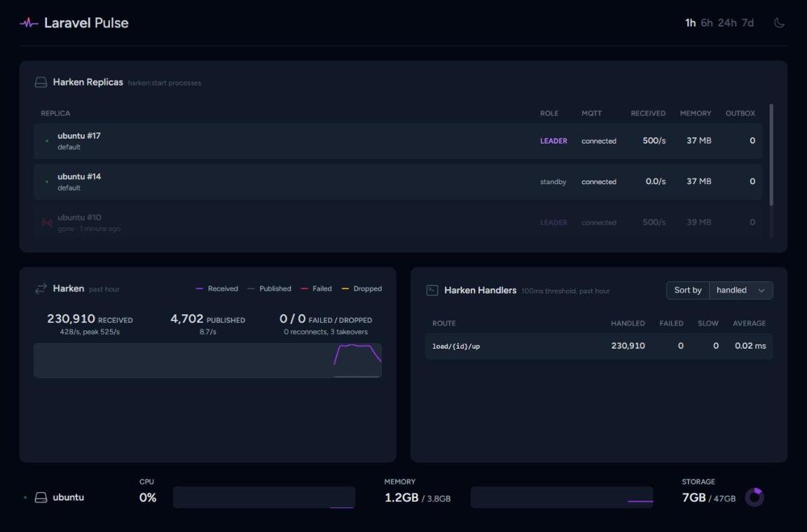Switch to the 7d time period
This screenshot has height=532, width=807.
747,22
